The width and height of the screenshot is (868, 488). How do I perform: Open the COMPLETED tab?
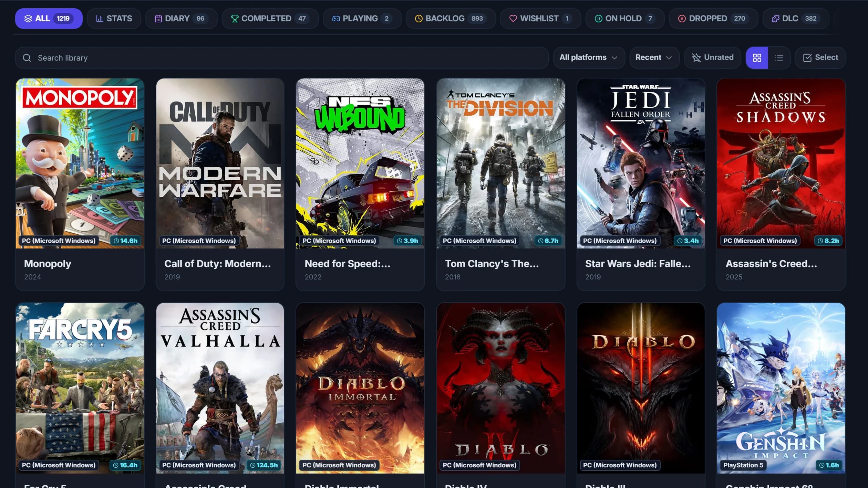coord(270,19)
